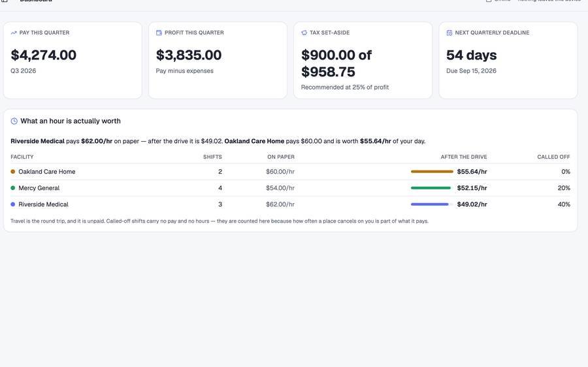Click the green bar for Mercy General

pos(431,188)
